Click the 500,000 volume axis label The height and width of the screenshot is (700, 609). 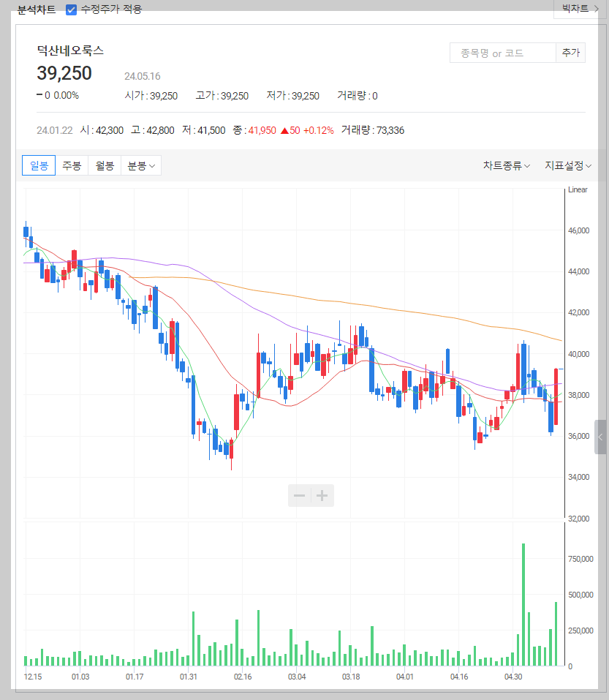pyautogui.click(x=580, y=595)
